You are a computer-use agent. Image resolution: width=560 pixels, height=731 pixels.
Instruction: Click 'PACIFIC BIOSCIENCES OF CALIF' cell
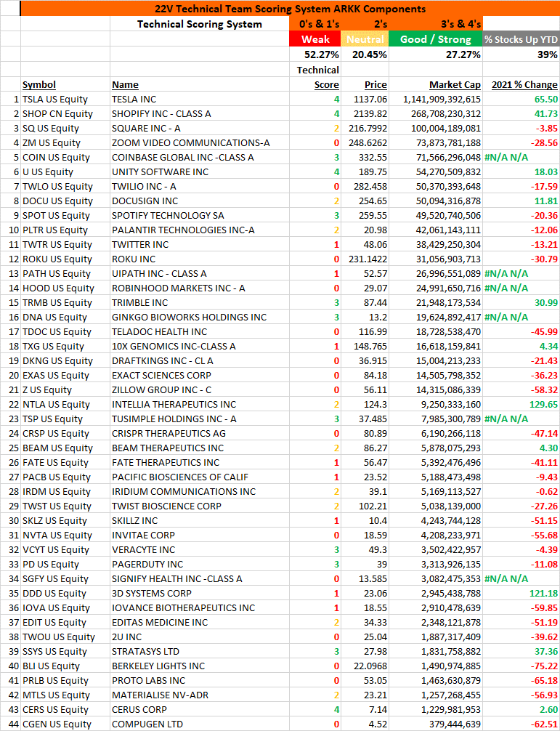[x=200, y=477]
